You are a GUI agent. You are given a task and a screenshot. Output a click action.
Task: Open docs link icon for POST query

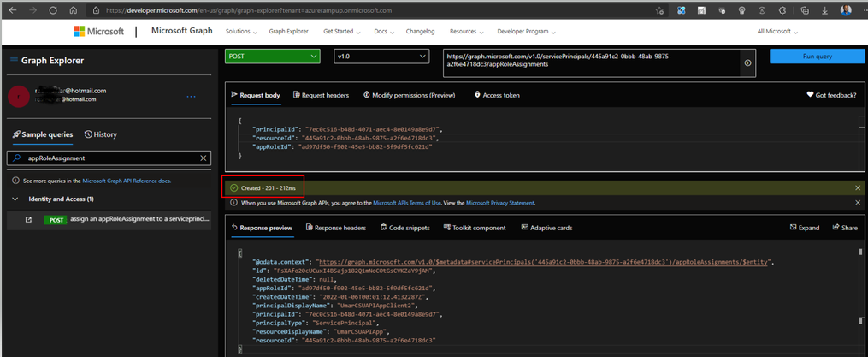tap(29, 219)
